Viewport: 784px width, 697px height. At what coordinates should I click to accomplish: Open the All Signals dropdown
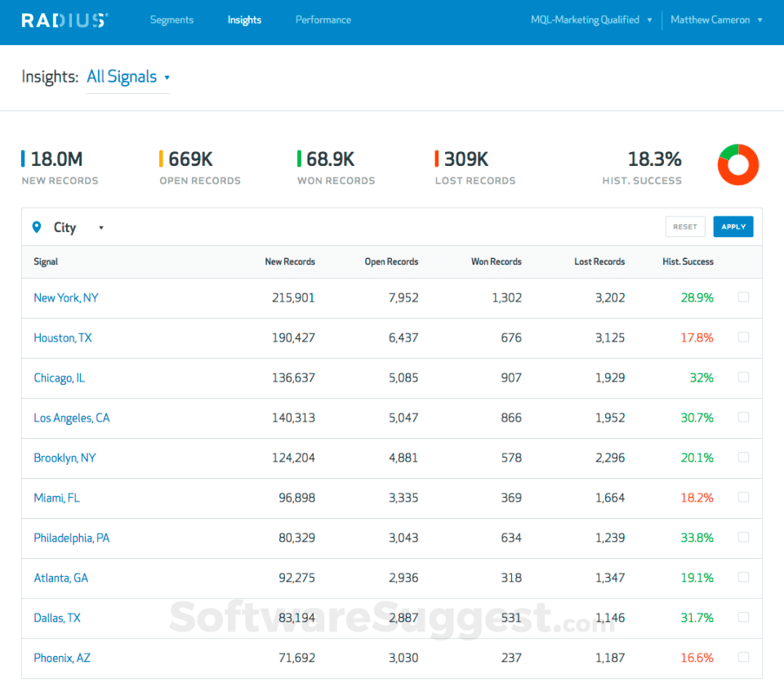coord(128,77)
